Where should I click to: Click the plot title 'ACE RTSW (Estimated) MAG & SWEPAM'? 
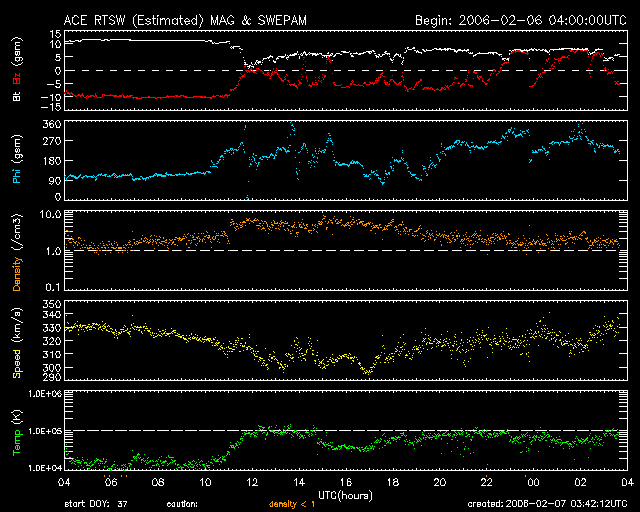pyautogui.click(x=185, y=20)
